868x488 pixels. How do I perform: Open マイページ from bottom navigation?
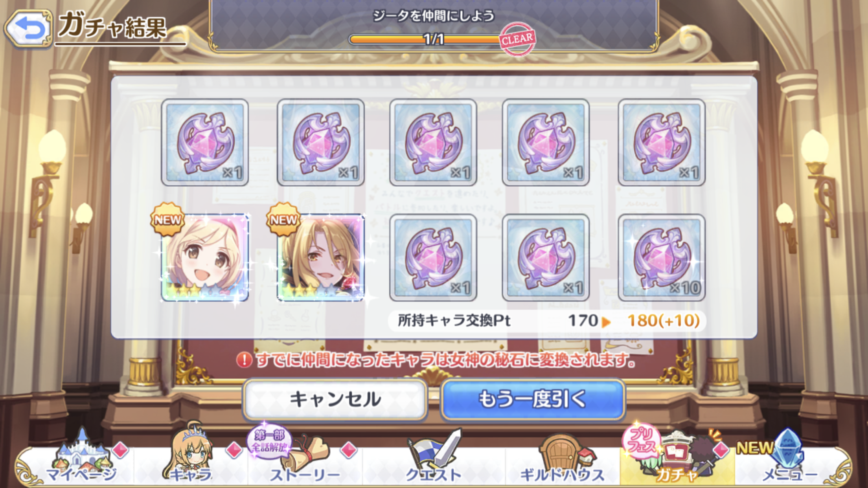tap(82, 458)
